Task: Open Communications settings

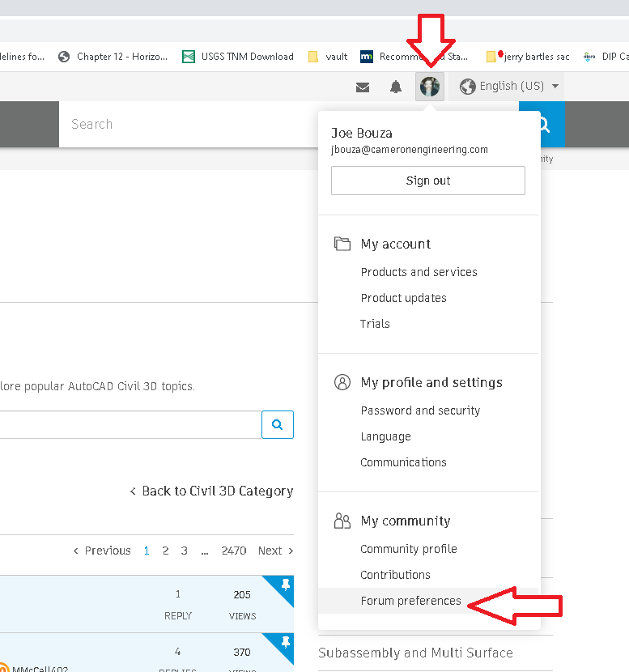Action: coord(403,462)
